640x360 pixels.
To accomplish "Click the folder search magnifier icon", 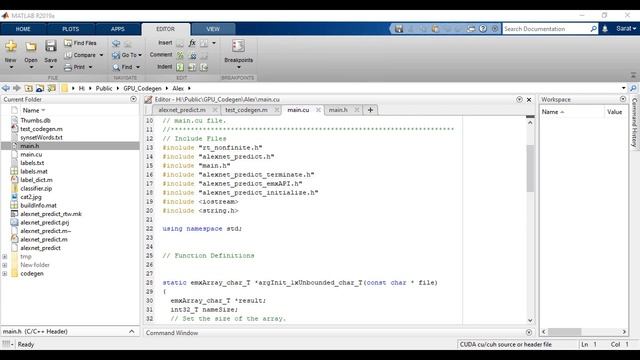I will click(x=633, y=88).
